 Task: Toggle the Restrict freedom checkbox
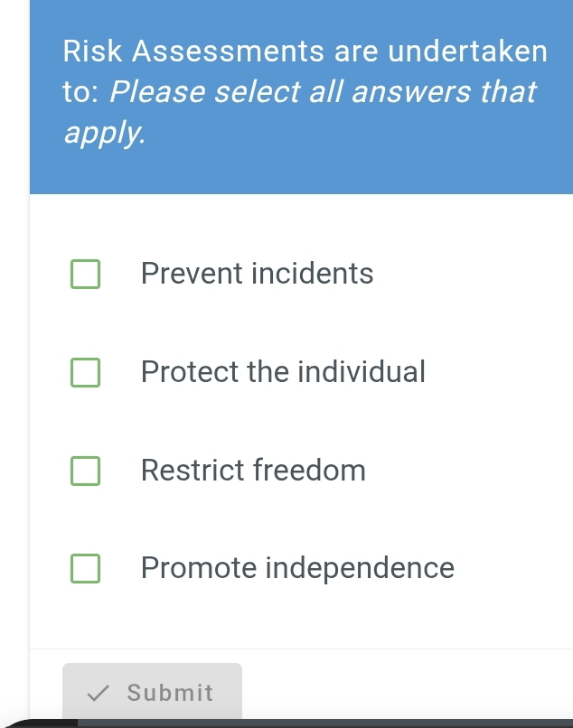pyautogui.click(x=86, y=471)
